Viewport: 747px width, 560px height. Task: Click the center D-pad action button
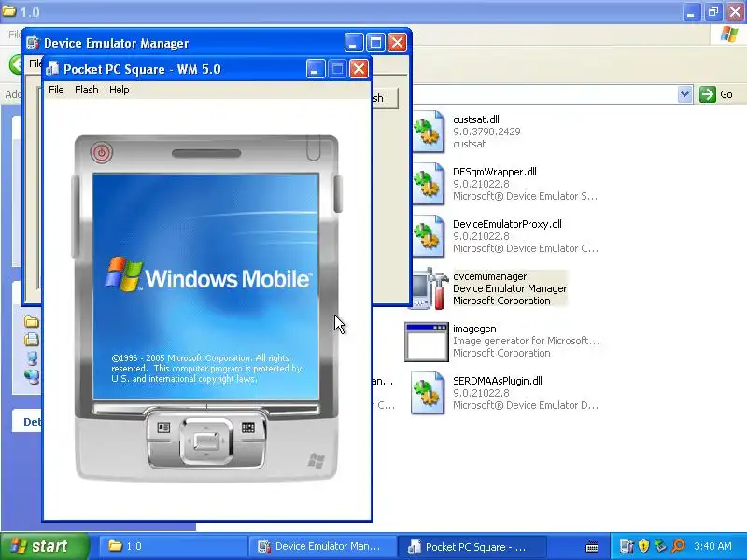tap(206, 441)
